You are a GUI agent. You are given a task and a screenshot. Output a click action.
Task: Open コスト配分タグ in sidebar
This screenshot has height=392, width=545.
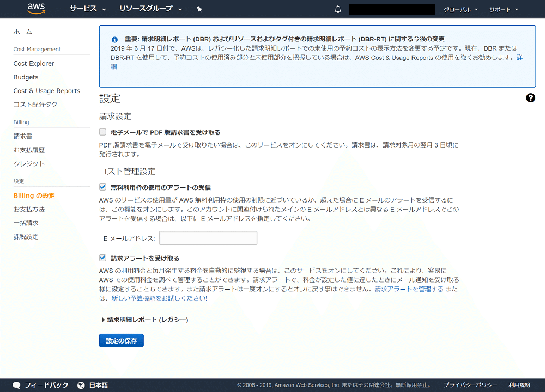coord(35,105)
